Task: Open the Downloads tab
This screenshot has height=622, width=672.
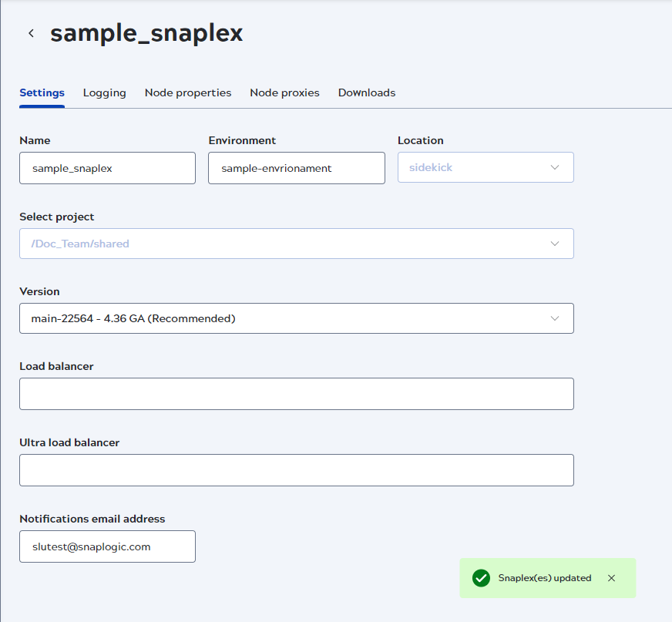Action: pyautogui.click(x=367, y=92)
